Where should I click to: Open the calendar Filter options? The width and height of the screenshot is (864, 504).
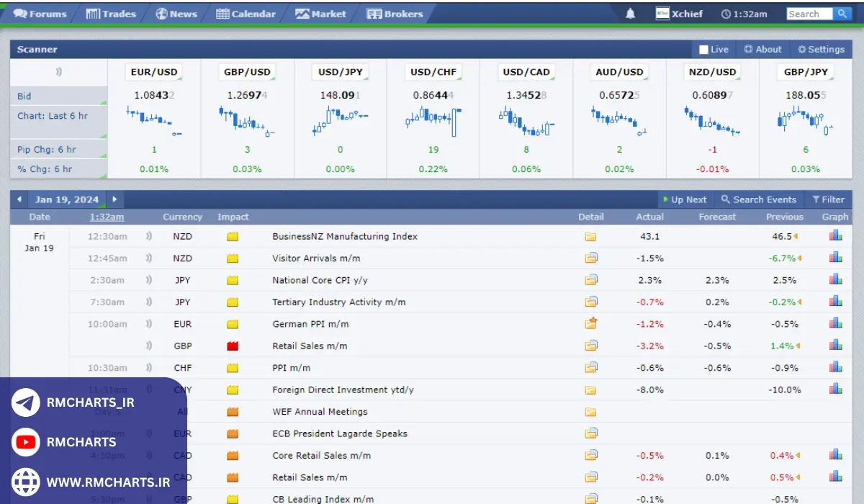pyautogui.click(x=828, y=199)
